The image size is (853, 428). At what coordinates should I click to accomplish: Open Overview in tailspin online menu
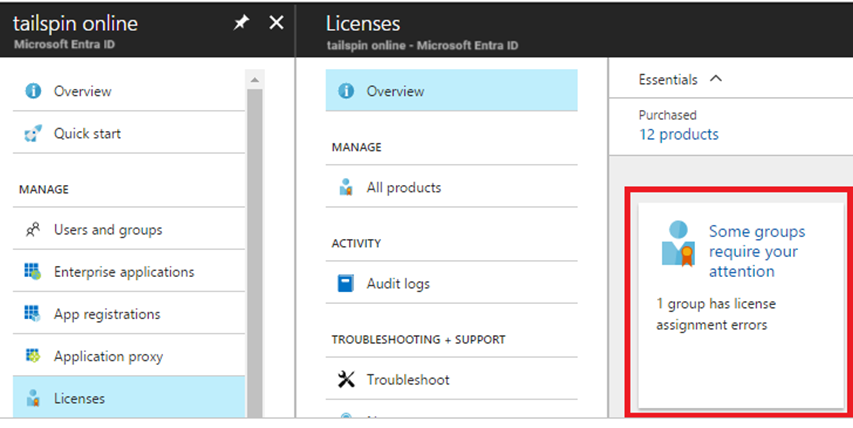point(129,91)
